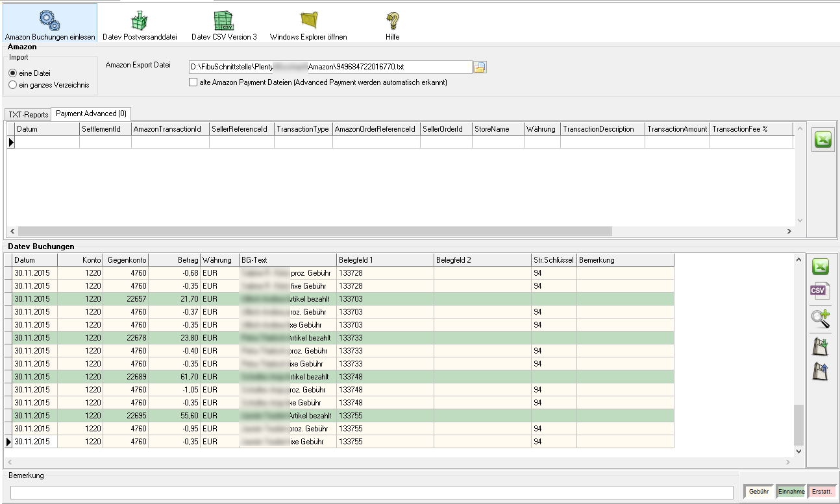Viewport: 840px width, 504px height.
Task: Open Hilfe question mark icon
Action: (392, 19)
